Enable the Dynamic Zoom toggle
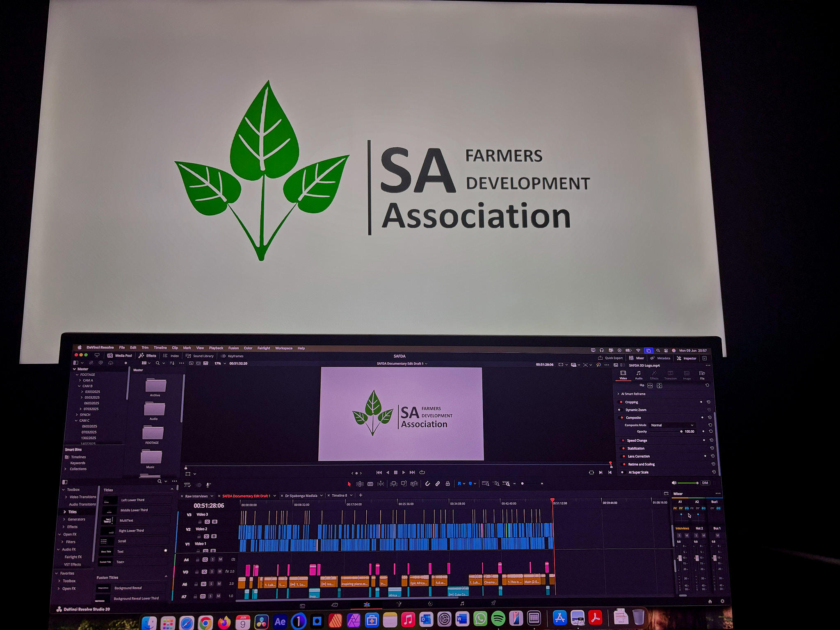840x630 pixels. [620, 410]
